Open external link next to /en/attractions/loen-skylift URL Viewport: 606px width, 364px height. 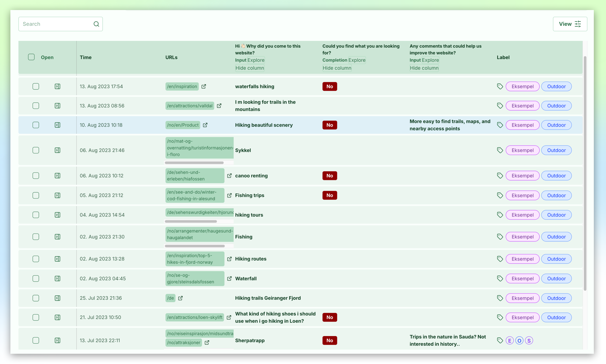[x=229, y=317]
